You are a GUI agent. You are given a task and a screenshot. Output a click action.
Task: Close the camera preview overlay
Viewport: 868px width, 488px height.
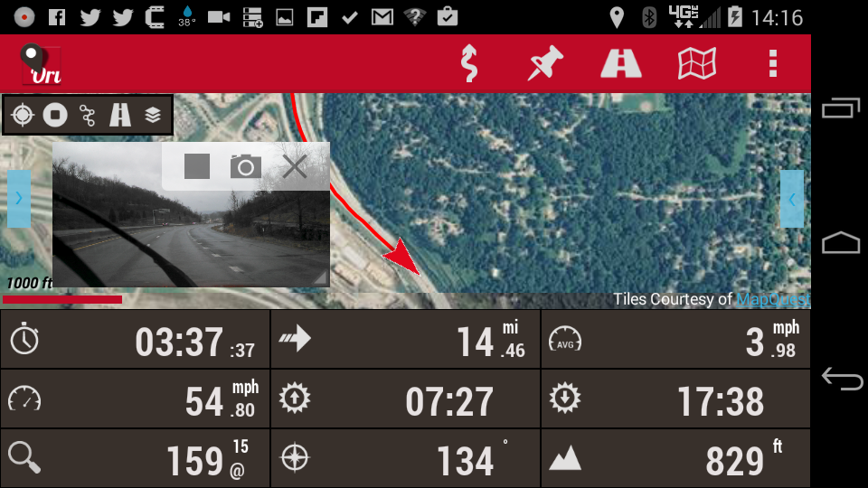point(295,166)
